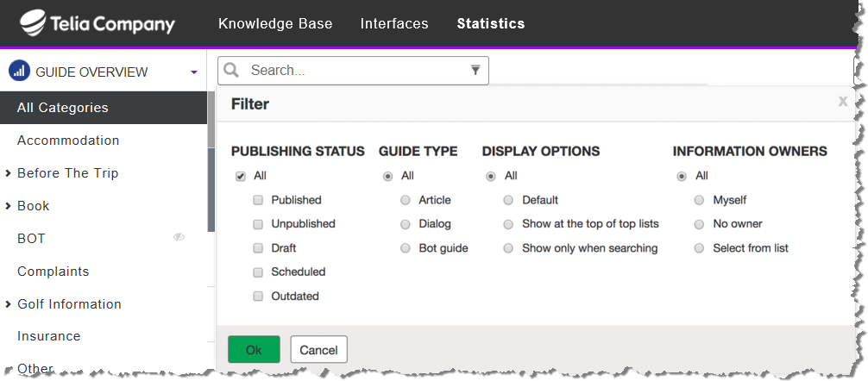This screenshot has height=381, width=868.
Task: Click the PUBLISHING STATUS heading
Action: coord(298,152)
